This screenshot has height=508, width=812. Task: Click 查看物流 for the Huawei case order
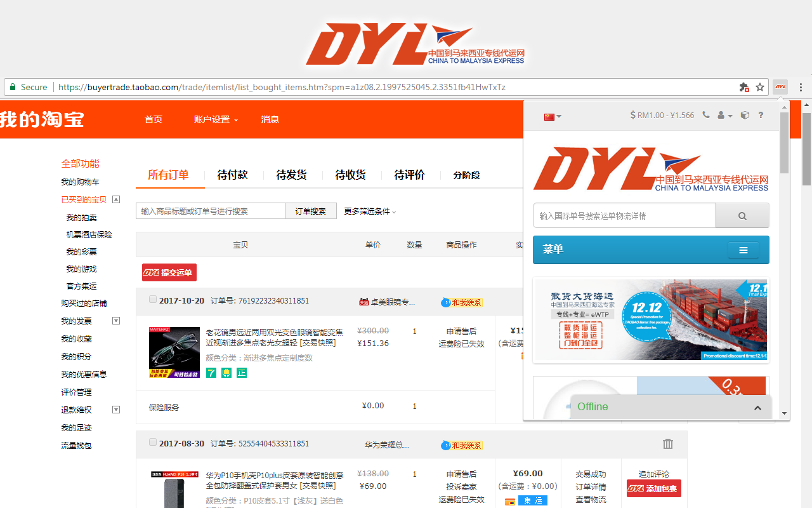(x=591, y=500)
